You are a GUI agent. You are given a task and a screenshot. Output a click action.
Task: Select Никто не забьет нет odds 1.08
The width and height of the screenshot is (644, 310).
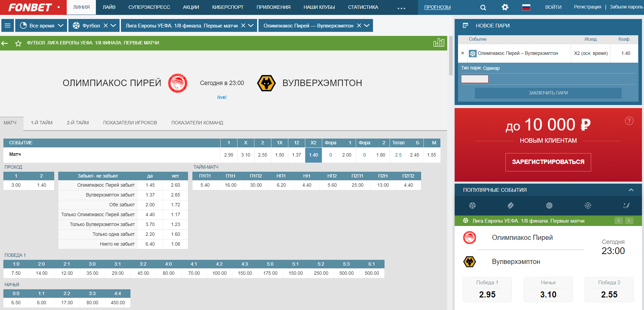pos(175,244)
